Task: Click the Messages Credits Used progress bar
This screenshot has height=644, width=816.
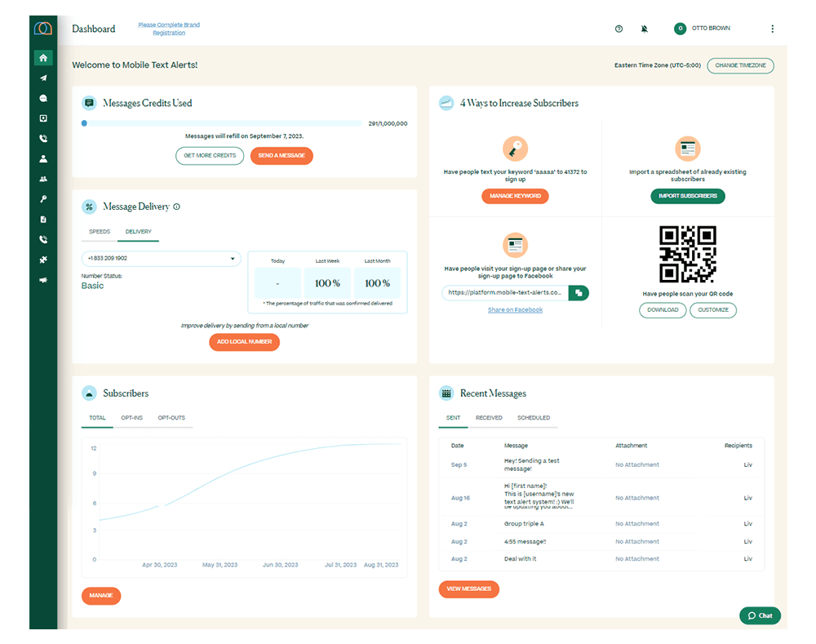Action: (222, 123)
